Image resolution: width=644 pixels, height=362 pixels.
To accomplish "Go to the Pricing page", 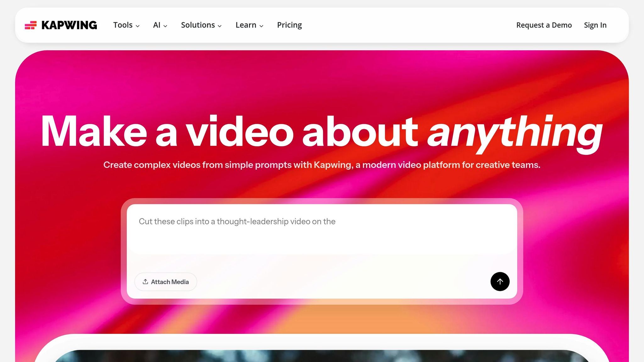I will 289,25.
